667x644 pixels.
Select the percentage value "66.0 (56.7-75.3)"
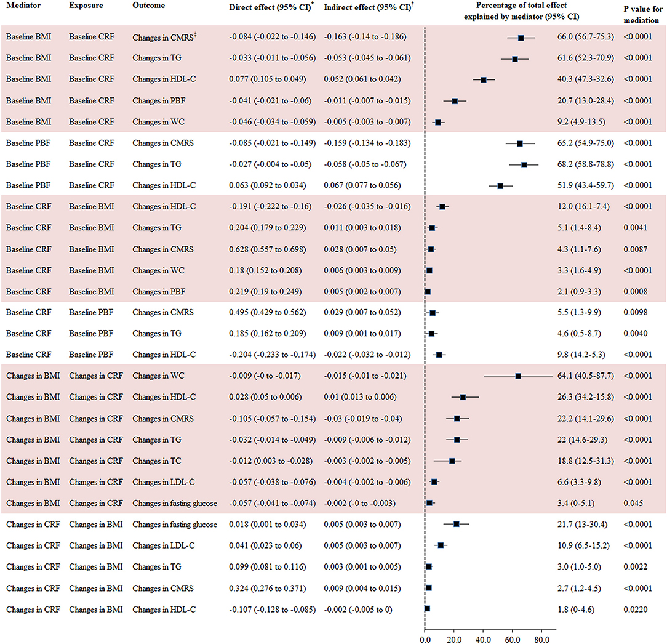click(585, 36)
